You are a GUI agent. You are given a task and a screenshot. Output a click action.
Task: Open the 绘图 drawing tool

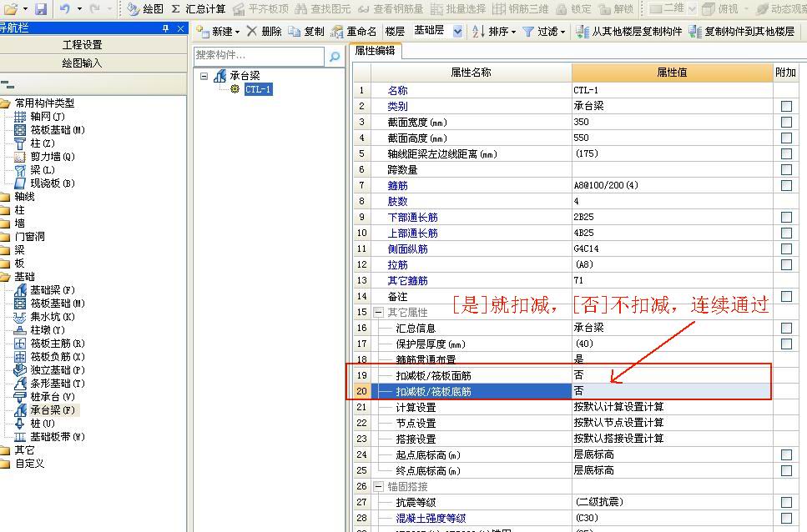click(145, 8)
